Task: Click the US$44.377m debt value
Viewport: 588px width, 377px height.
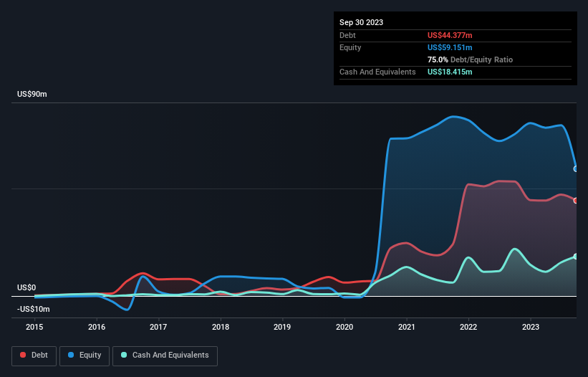Action: coord(450,35)
